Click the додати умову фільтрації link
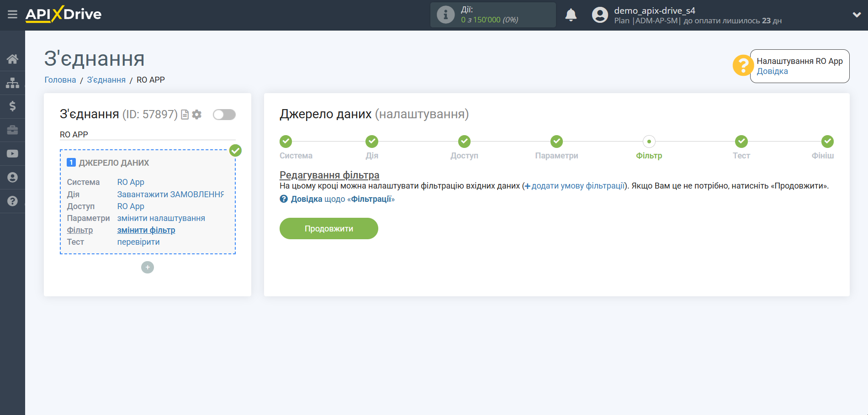The height and width of the screenshot is (415, 868). click(578, 186)
